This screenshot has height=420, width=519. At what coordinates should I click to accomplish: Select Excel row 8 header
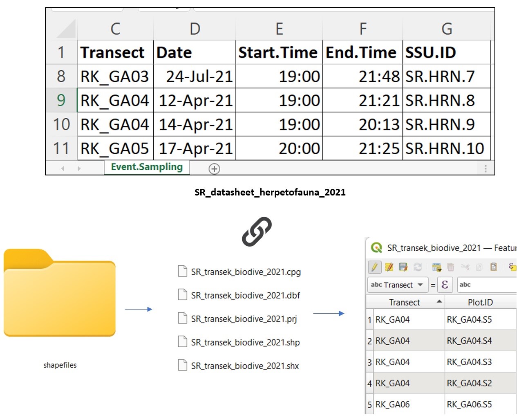pyautogui.click(x=61, y=76)
